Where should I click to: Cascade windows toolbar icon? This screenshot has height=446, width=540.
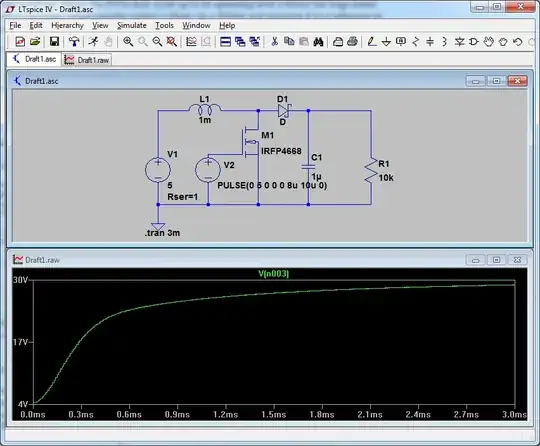tap(240, 42)
